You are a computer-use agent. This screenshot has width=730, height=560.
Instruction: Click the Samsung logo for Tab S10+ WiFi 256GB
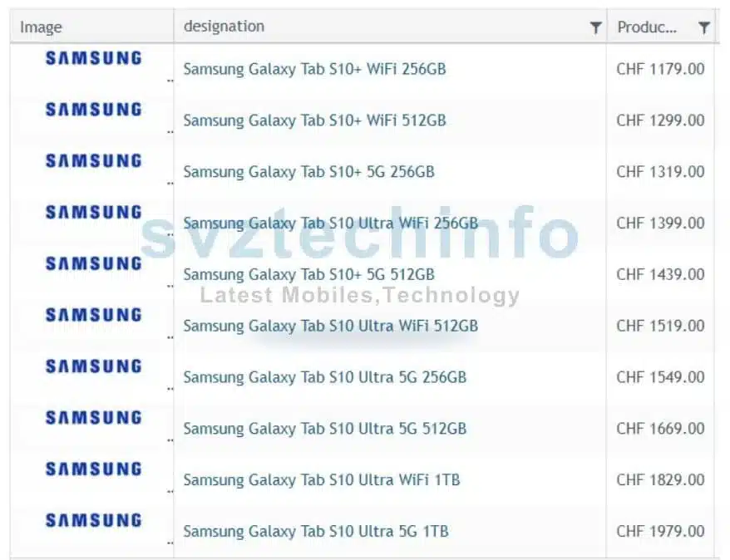tap(94, 58)
